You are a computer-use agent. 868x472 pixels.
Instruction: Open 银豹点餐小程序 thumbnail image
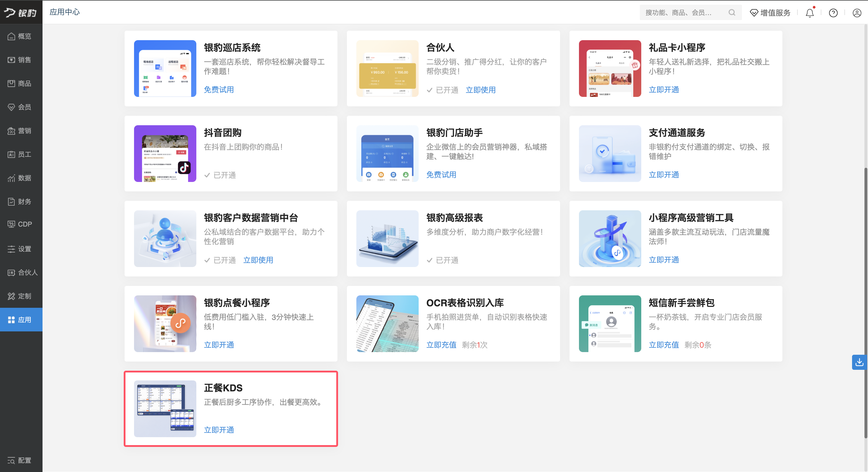point(165,324)
